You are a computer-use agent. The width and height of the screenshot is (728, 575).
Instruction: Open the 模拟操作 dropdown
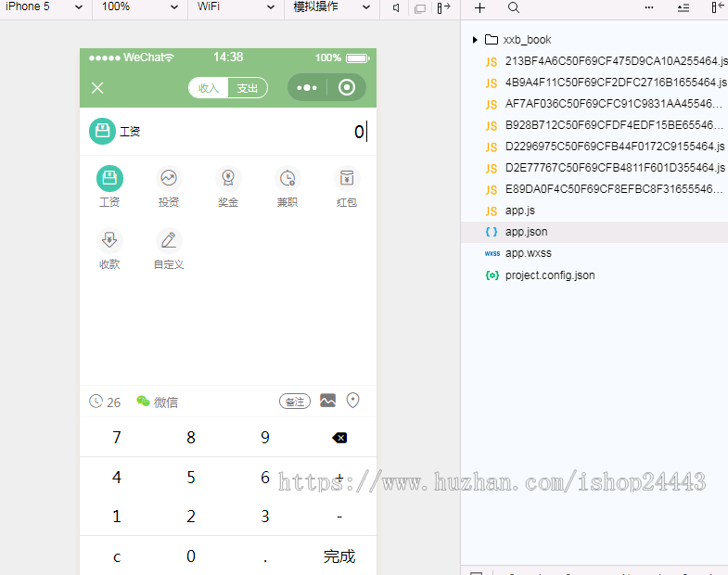pyautogui.click(x=331, y=7)
